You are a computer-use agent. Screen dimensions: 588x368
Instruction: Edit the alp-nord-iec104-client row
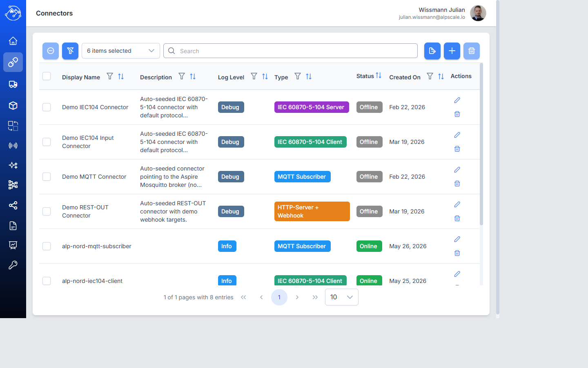click(x=457, y=274)
